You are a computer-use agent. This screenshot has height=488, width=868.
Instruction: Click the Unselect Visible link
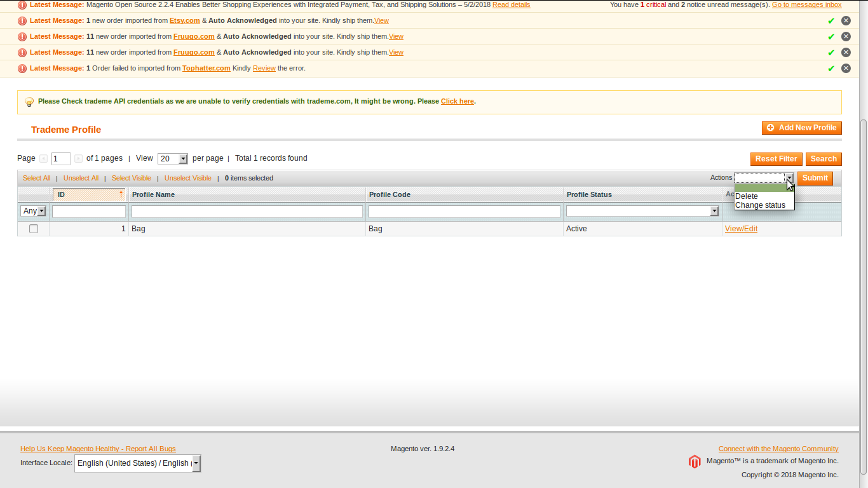click(x=188, y=178)
